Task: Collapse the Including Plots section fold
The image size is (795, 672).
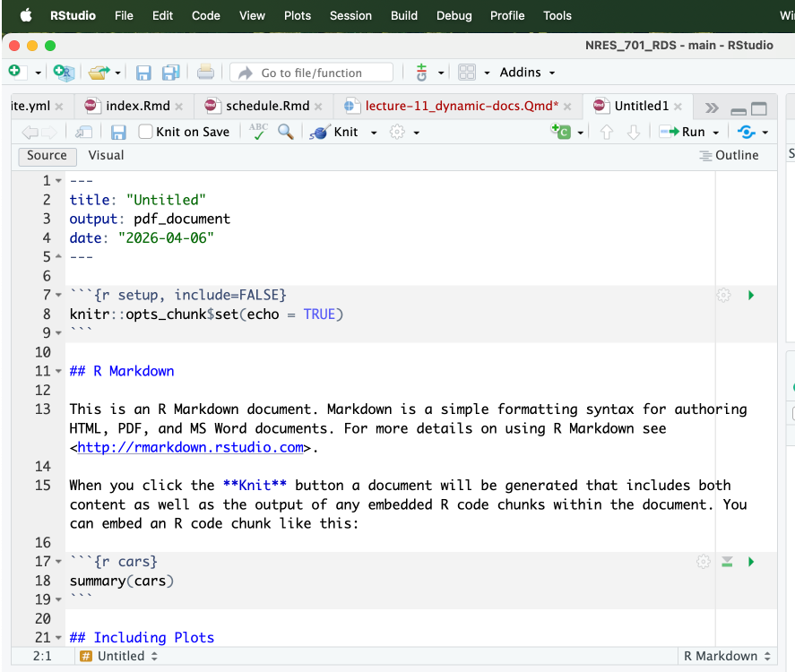Action: click(58, 638)
